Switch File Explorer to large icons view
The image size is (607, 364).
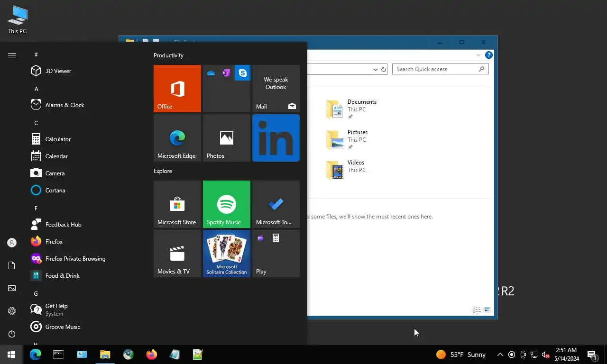tap(487, 310)
